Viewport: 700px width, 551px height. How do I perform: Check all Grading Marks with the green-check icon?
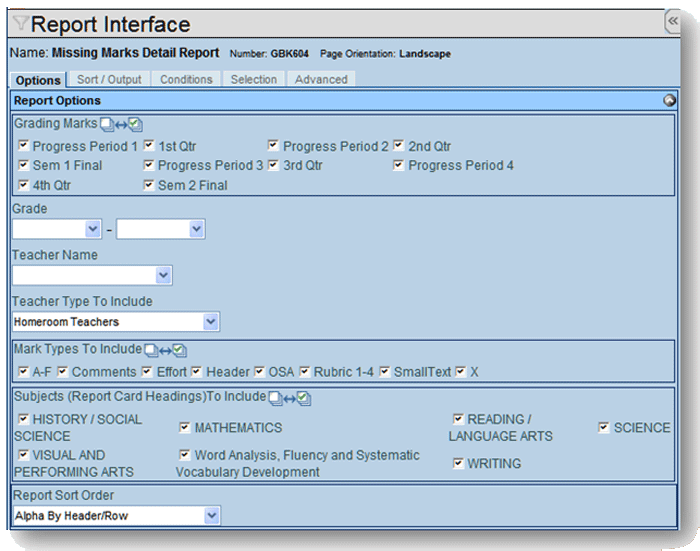(136, 125)
